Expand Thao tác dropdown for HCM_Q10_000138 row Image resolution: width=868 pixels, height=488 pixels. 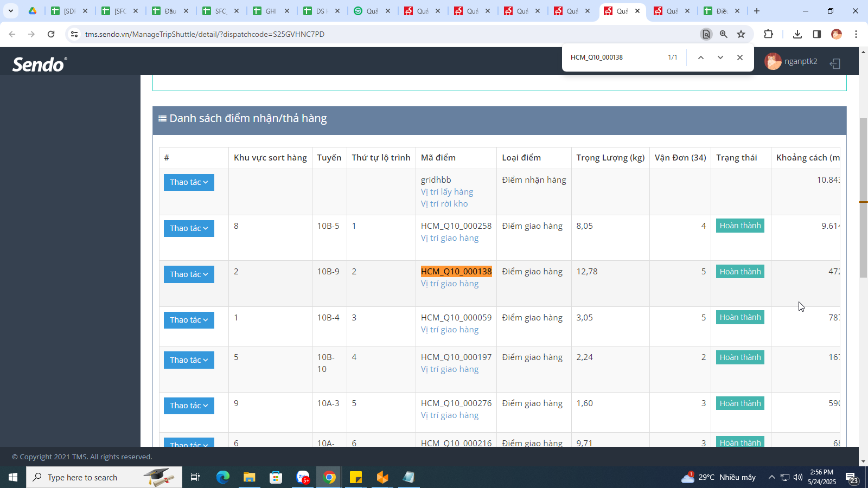pos(189,274)
